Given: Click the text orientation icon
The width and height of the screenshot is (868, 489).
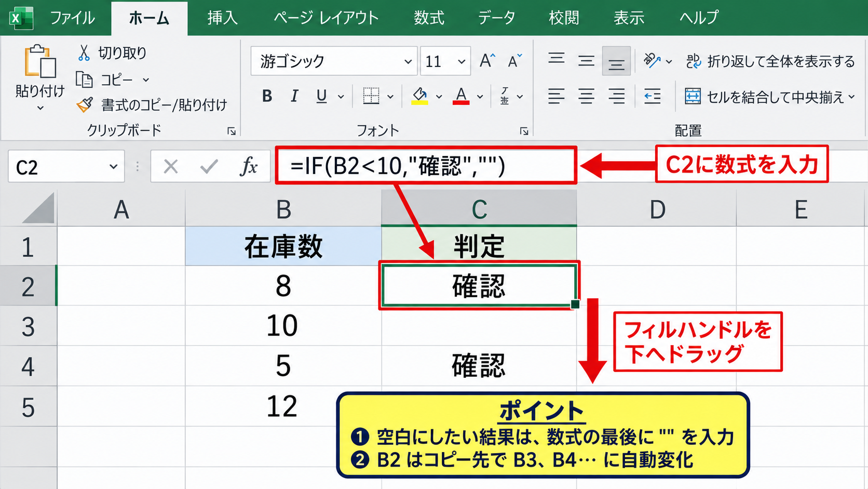Looking at the screenshot, I should tap(652, 61).
